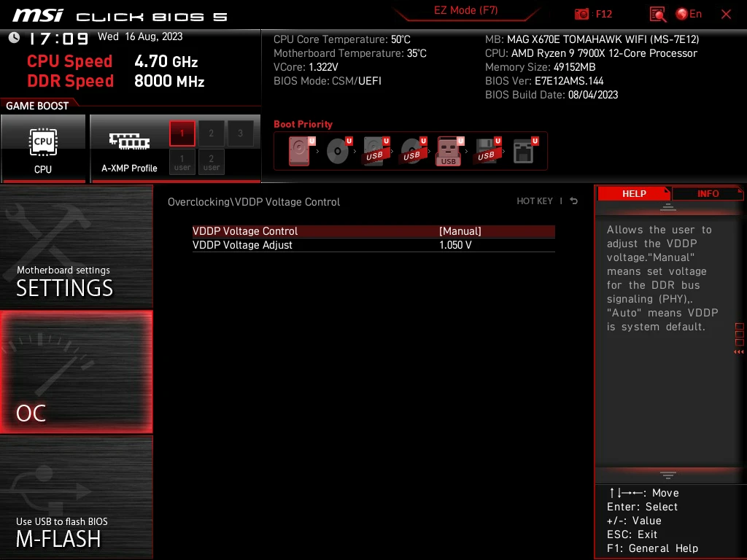Screen dimensions: 747x560
Task: Select A-XMP user profile 2
Action: [x=211, y=162]
